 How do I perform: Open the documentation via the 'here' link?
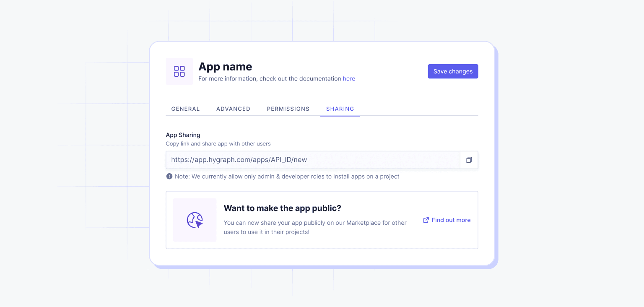349,79
